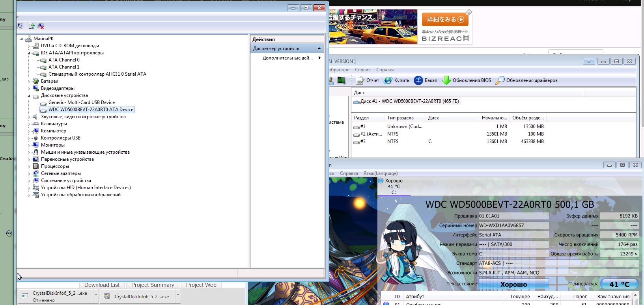Expand the Системные устройства node
The image size is (644, 305).
[29, 181]
